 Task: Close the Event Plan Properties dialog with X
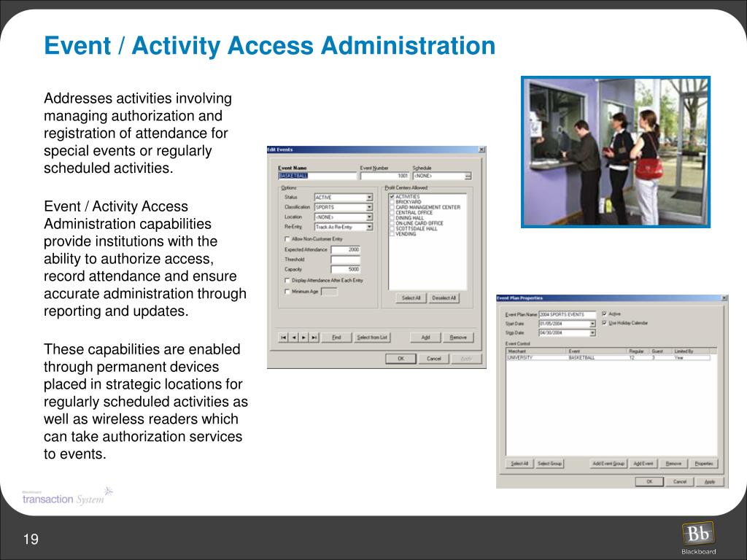(x=724, y=298)
